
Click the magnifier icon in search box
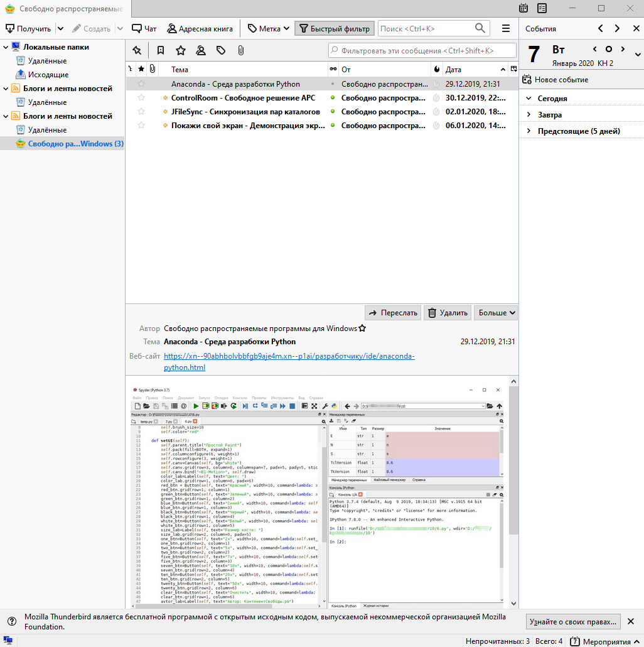click(480, 28)
